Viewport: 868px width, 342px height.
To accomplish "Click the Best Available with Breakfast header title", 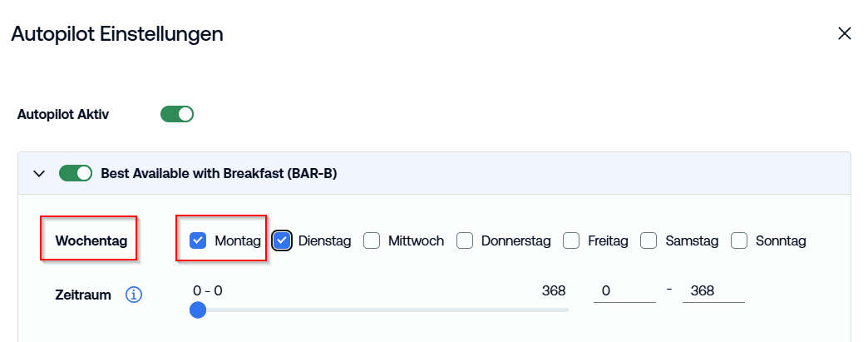I will [219, 173].
